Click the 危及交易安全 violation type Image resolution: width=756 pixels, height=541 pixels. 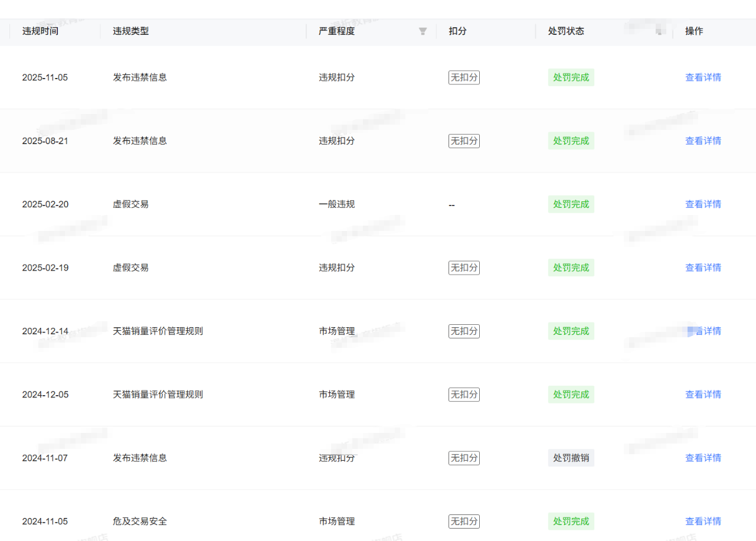coord(140,522)
